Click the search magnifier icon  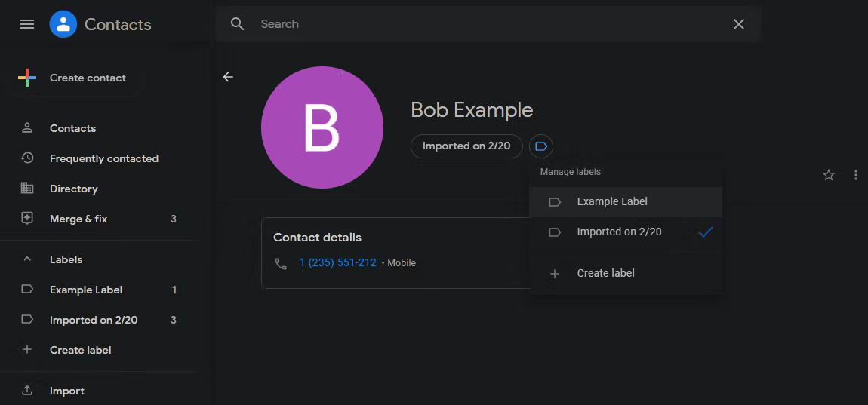238,24
